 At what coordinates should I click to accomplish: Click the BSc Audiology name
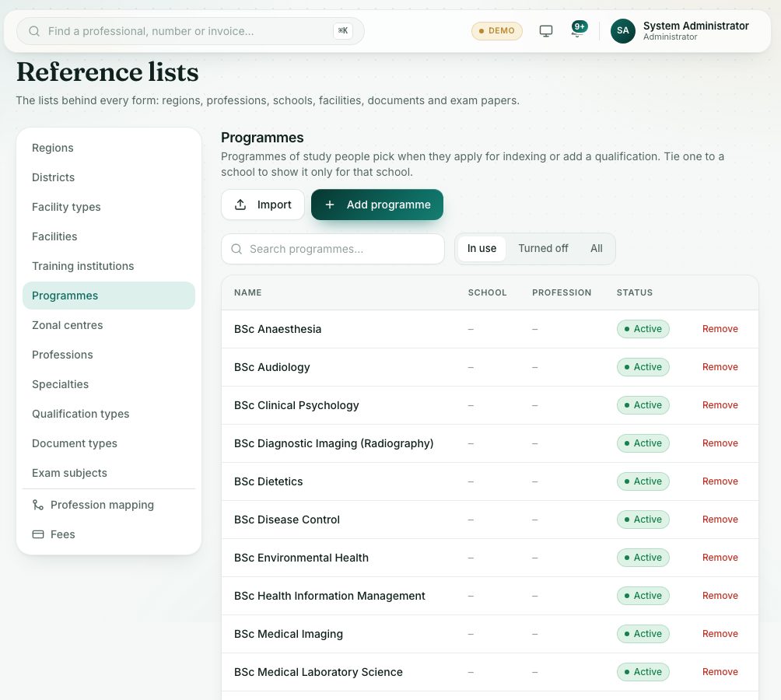(x=272, y=367)
